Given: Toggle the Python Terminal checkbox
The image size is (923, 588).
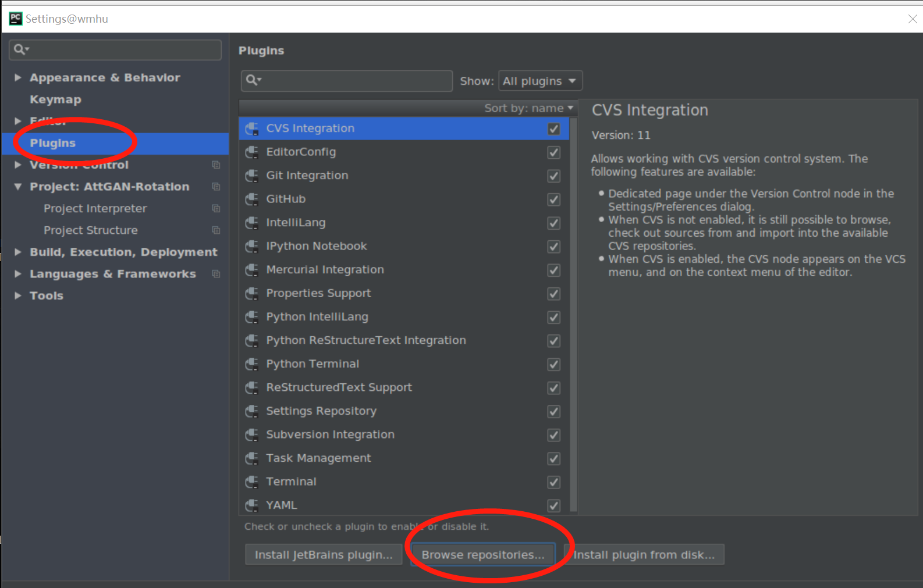Looking at the screenshot, I should pyautogui.click(x=554, y=365).
